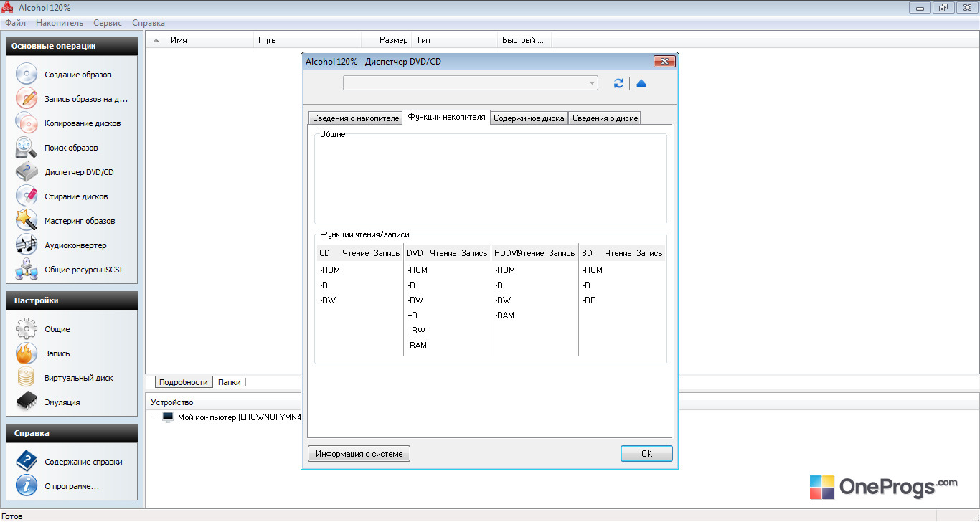Click the Настройки panel header
Image resolution: width=980 pixels, height=522 pixels.
tap(71, 300)
